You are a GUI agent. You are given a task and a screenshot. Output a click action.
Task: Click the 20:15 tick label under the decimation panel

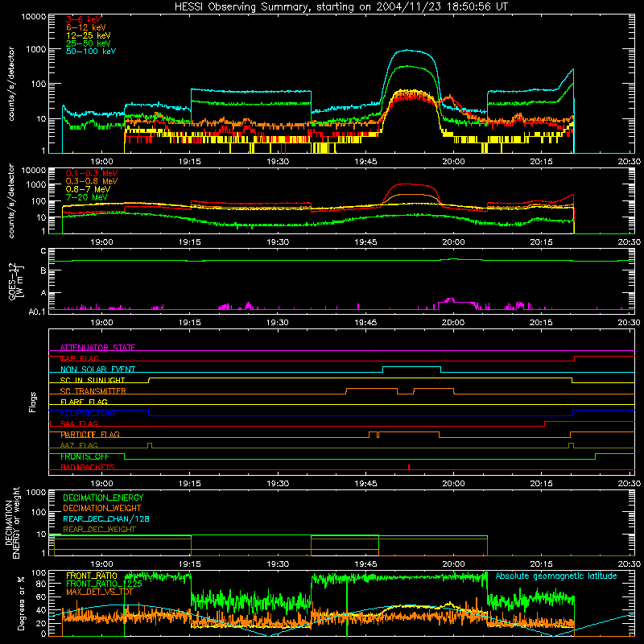[541, 563]
